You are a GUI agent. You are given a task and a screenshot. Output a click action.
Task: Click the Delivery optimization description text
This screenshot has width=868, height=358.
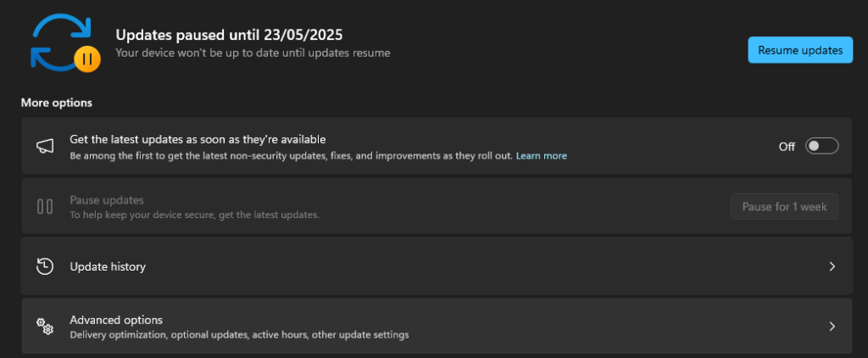(239, 335)
